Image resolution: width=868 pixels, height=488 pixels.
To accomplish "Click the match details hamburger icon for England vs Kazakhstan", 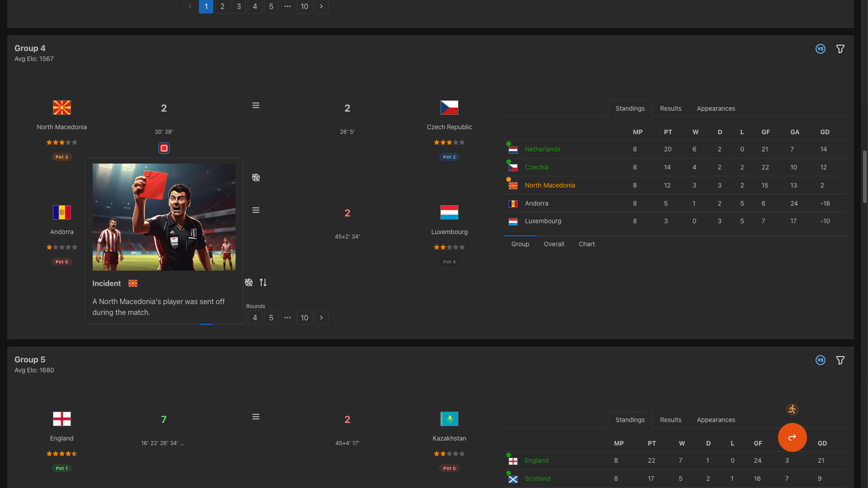I will 256,417.
